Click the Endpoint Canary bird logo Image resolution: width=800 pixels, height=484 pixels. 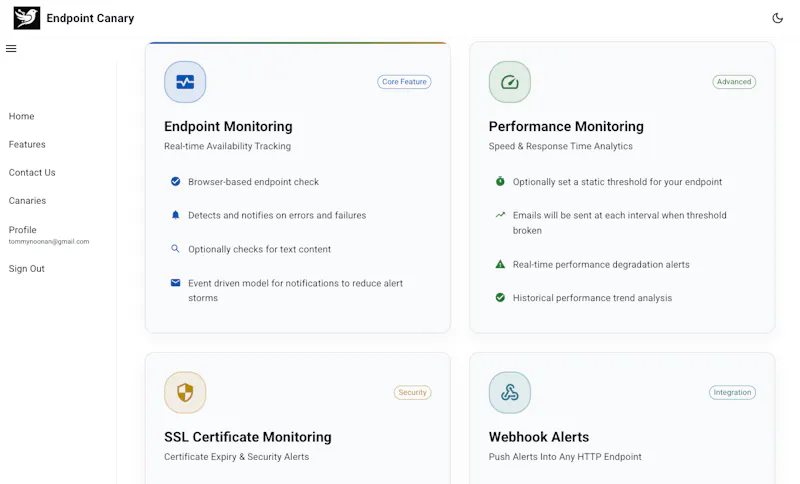[x=27, y=18]
